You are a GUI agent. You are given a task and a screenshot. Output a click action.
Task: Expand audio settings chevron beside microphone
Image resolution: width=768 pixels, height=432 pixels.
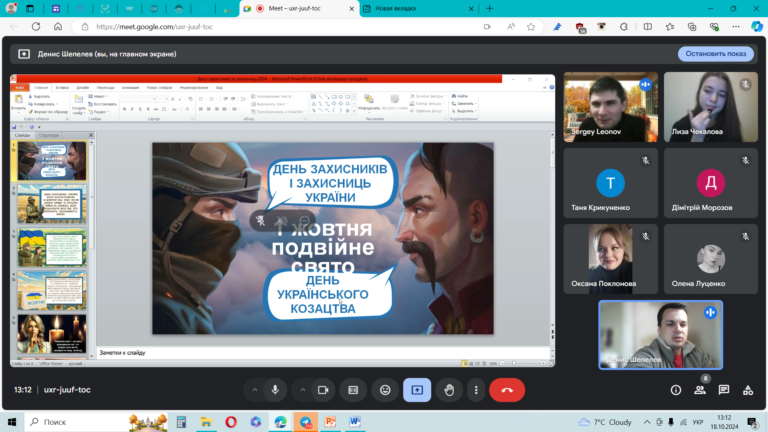click(x=254, y=390)
